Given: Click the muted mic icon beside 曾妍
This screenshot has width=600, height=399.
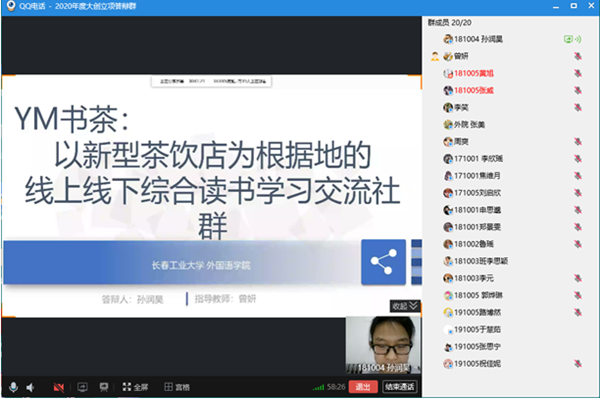Looking at the screenshot, I should [578, 56].
